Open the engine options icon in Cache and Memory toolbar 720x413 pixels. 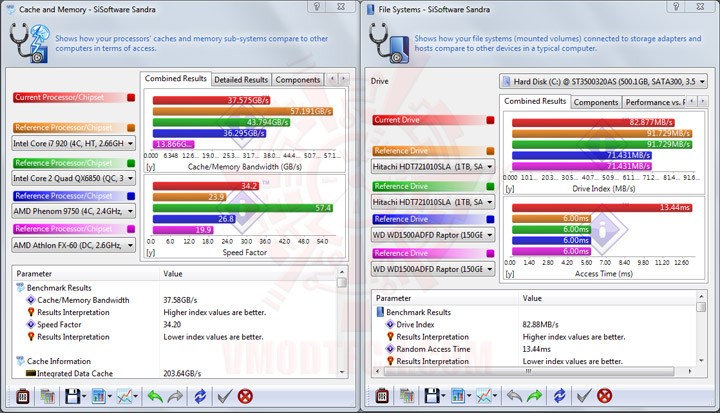[x=23, y=396]
